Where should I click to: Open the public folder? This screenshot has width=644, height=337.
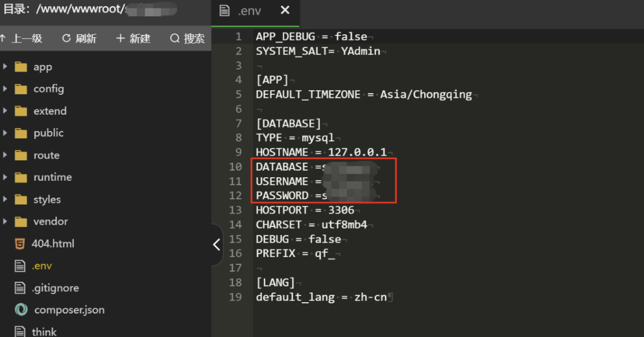(x=48, y=133)
